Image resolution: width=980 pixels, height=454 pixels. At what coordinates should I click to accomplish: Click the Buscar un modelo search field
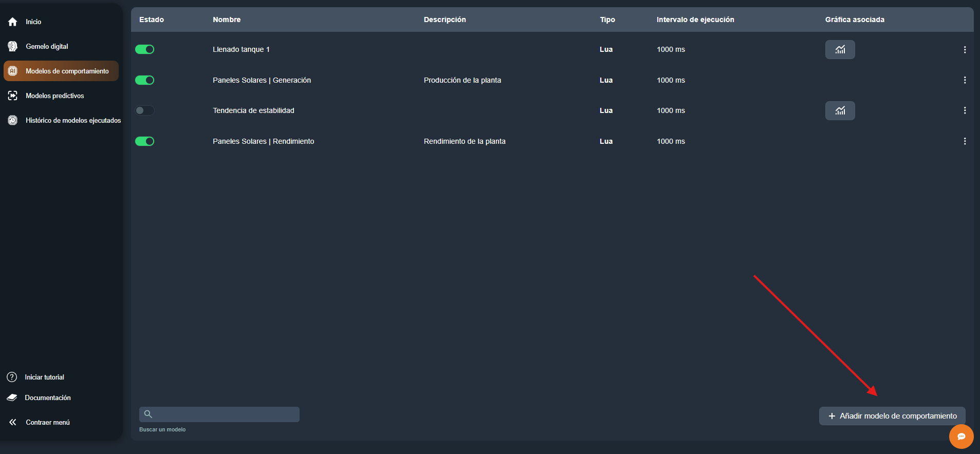click(x=219, y=414)
